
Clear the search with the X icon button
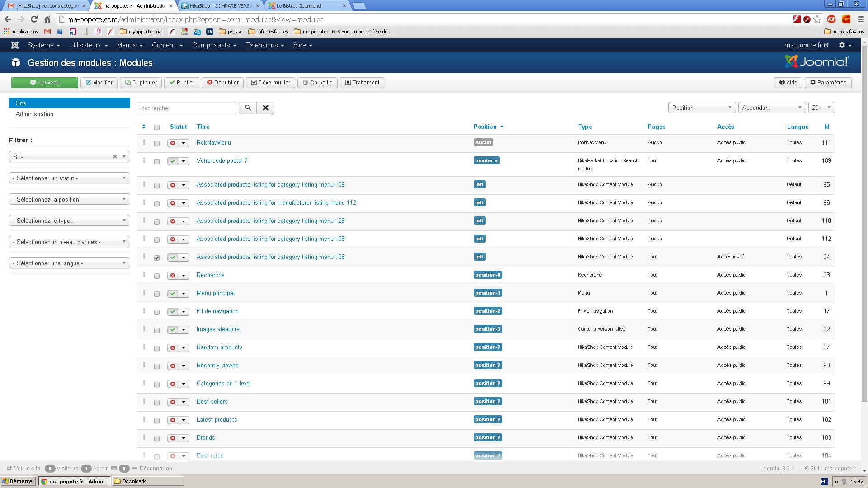265,108
